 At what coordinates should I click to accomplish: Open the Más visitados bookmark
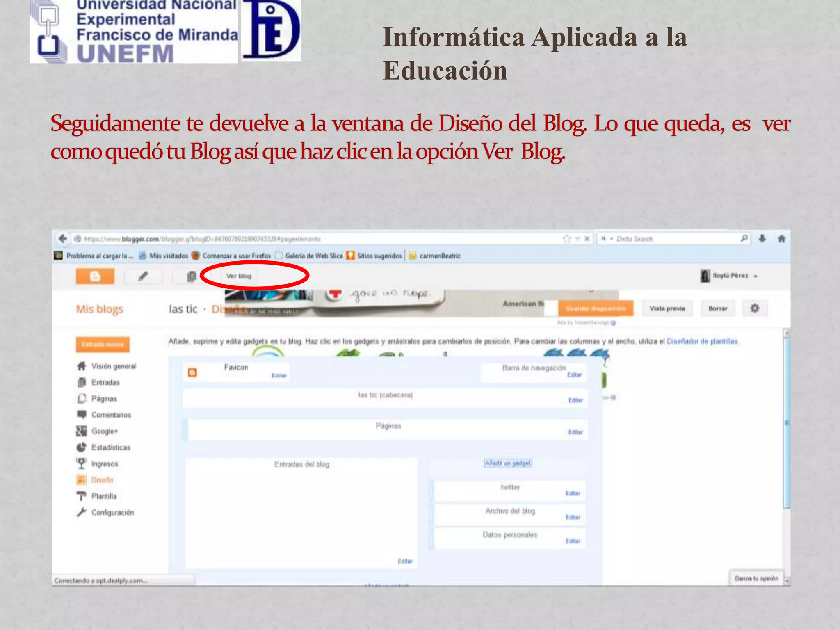tap(163, 256)
